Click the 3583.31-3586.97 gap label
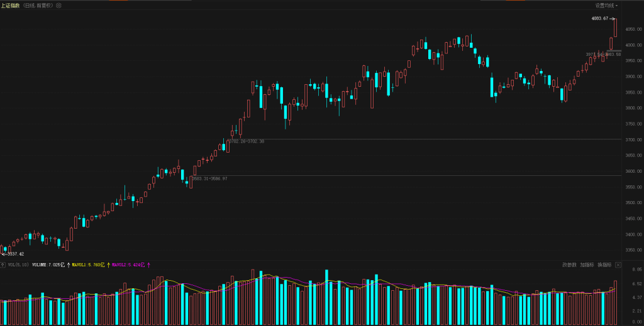Viewport: 644px width, 326px height. [210, 178]
